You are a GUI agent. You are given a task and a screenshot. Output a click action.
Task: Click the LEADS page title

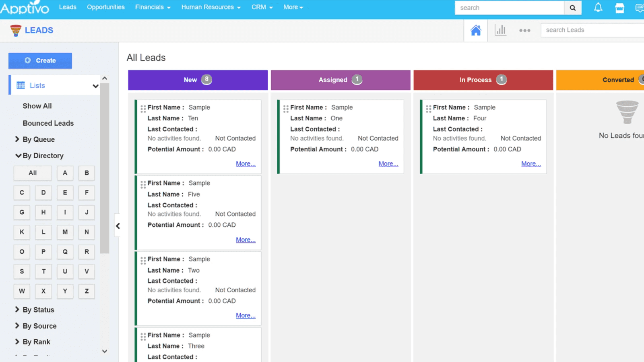[39, 30]
